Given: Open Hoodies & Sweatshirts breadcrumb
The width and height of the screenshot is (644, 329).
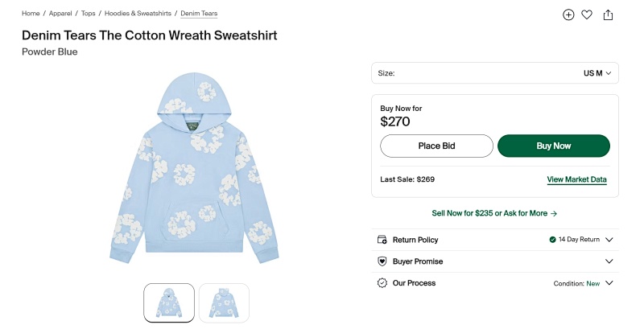Looking at the screenshot, I should click(138, 13).
